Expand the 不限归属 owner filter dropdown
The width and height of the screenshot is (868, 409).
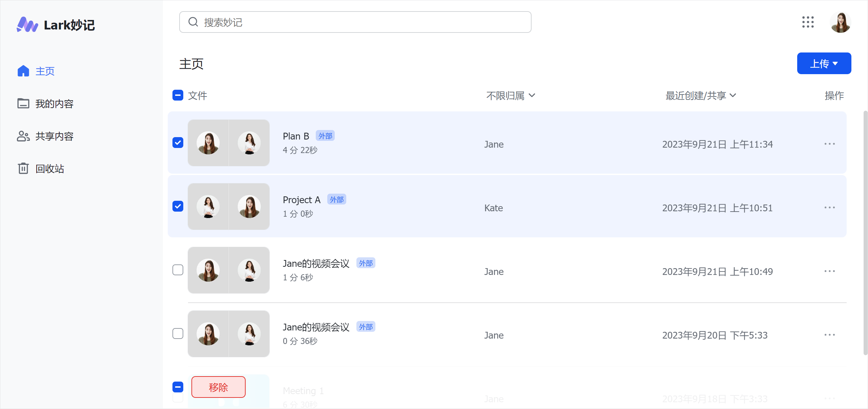[x=511, y=95]
